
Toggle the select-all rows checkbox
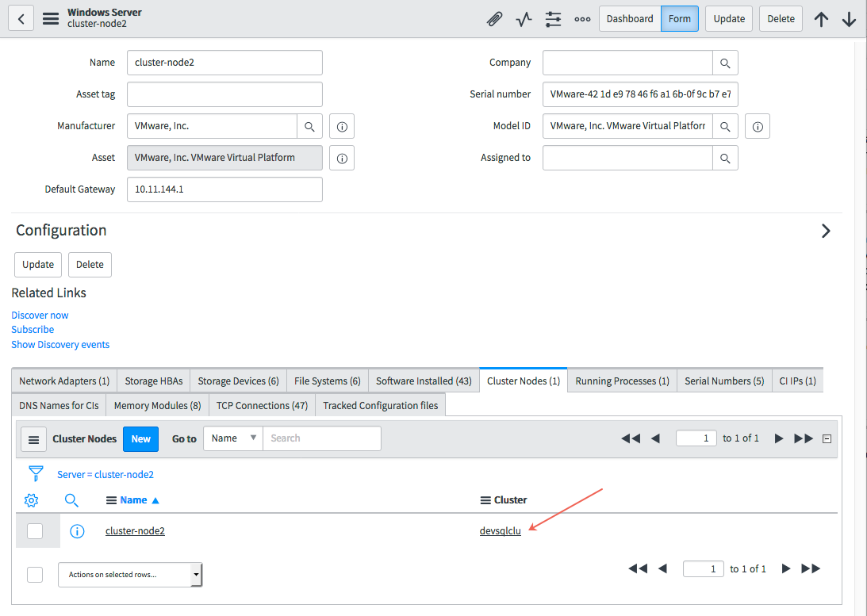35,575
